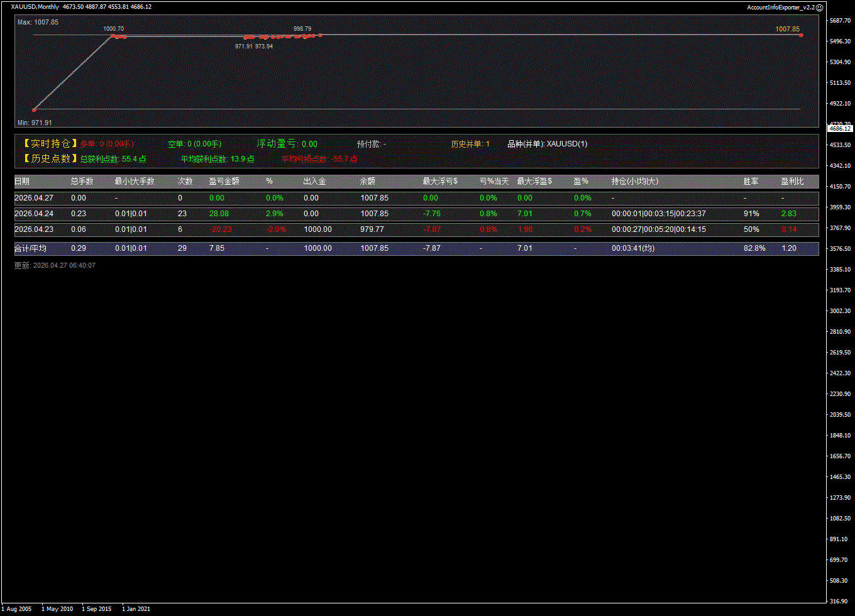Click the current price tag 4686.12

(x=840, y=128)
